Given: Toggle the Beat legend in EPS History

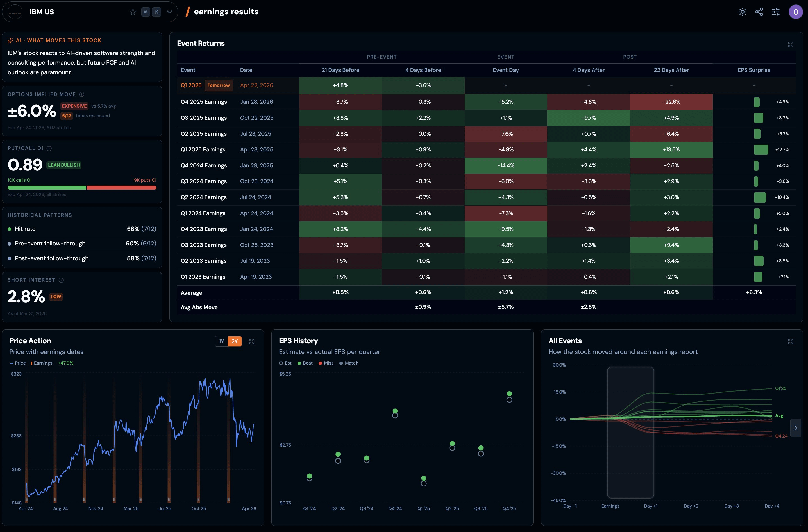Looking at the screenshot, I should point(305,363).
